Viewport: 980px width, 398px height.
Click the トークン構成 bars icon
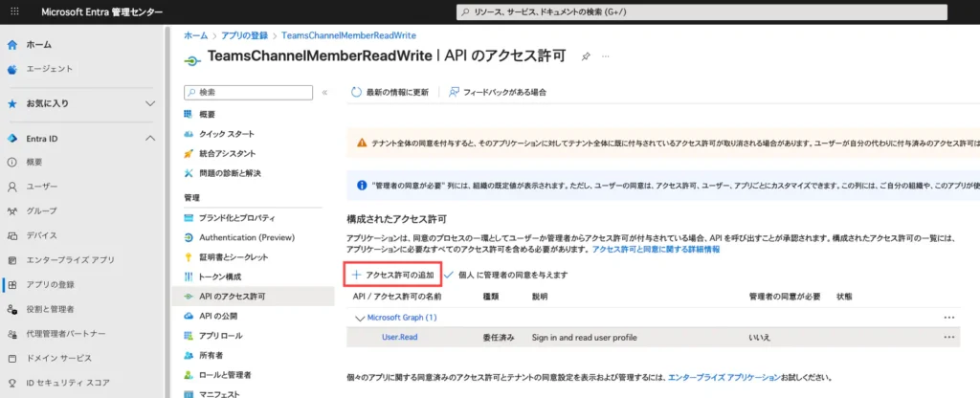click(x=189, y=276)
